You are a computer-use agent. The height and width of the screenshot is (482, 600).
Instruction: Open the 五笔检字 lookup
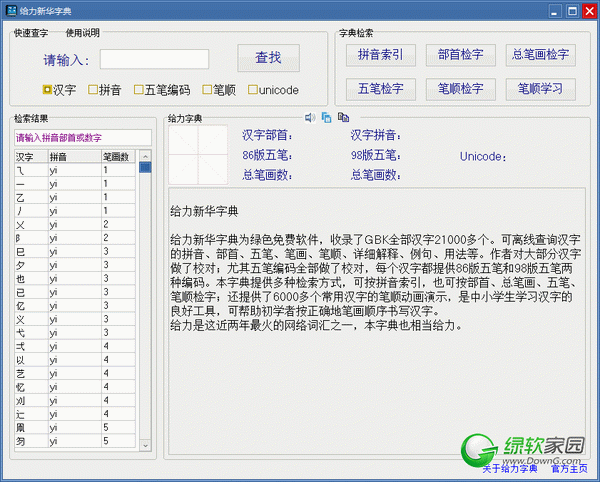tap(381, 89)
